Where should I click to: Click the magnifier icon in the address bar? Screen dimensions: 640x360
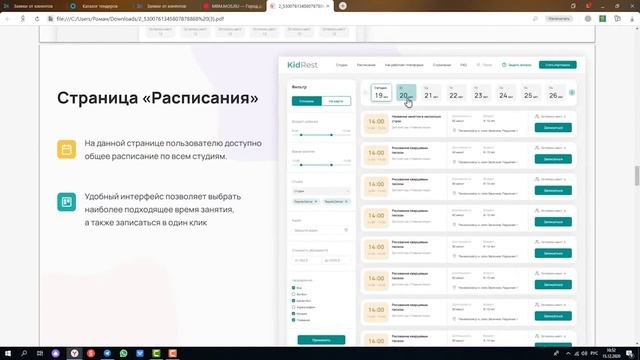tap(535, 19)
